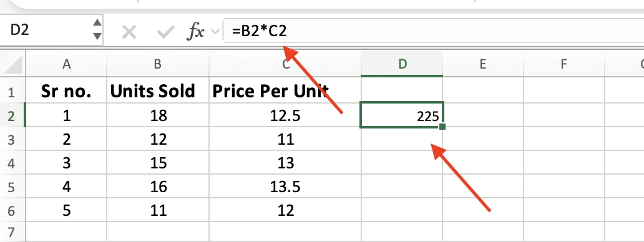Select column B header
This screenshot has height=242, width=644.
pyautogui.click(x=158, y=64)
